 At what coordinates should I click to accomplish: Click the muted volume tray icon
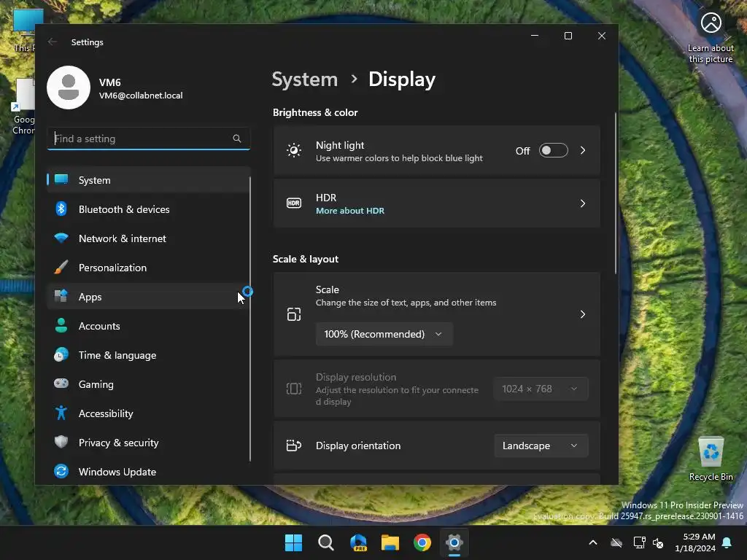(658, 542)
